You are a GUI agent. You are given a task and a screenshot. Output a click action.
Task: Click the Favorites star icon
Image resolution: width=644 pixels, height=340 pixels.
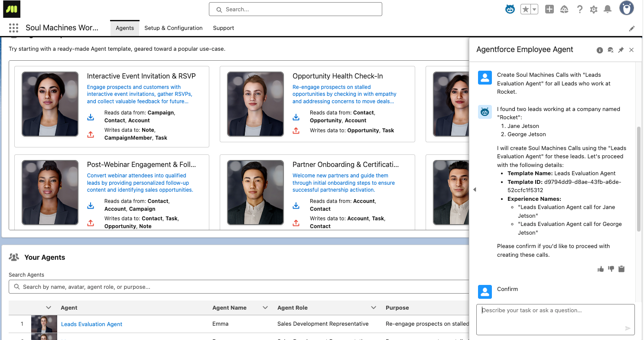(525, 9)
